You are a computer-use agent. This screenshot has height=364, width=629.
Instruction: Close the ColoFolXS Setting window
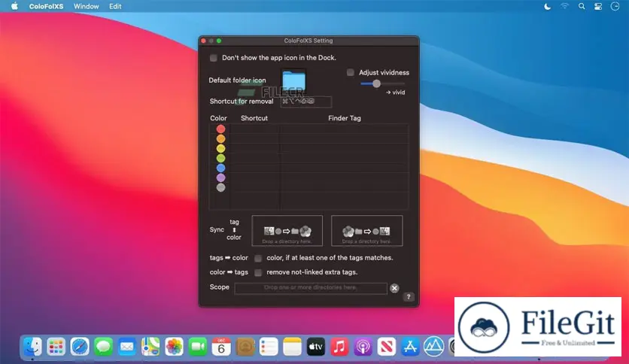click(204, 41)
